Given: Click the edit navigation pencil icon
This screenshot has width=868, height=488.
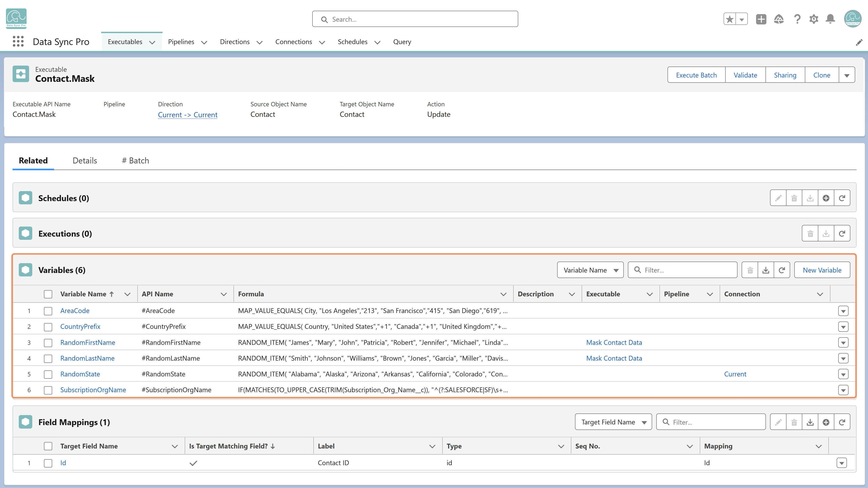Looking at the screenshot, I should pos(859,42).
